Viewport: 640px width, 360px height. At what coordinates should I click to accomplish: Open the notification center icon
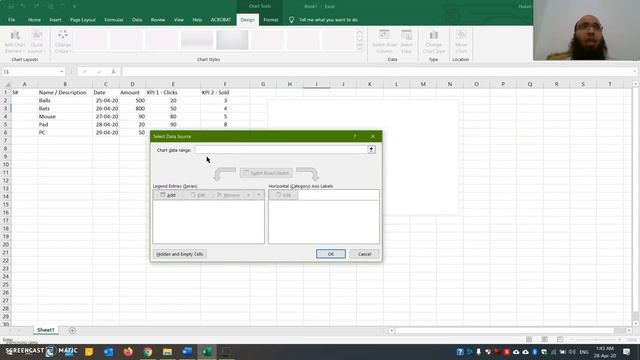(627, 351)
